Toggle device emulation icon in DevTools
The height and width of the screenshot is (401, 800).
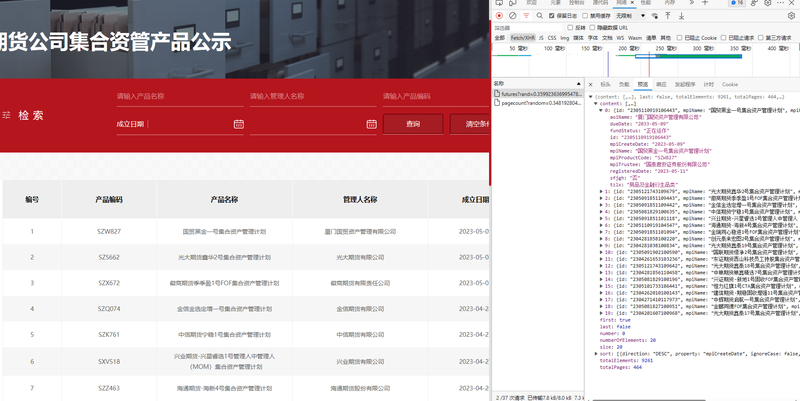tap(513, 3)
